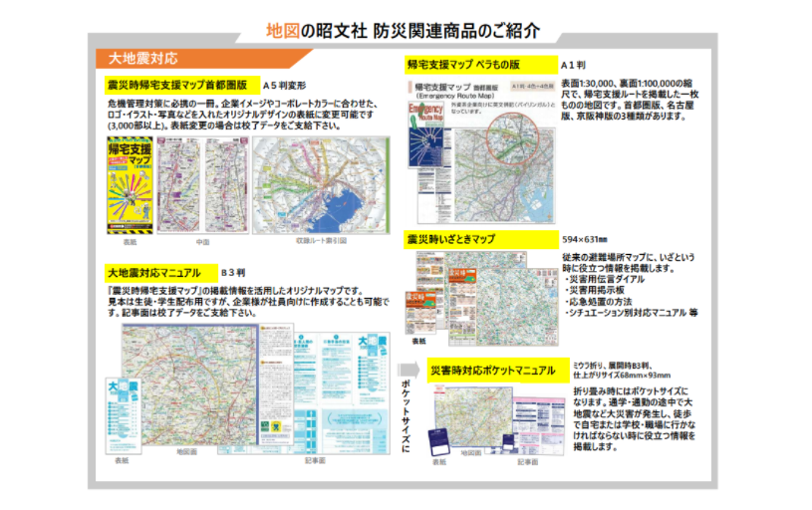
Task: Click the 帰宅支援マップ 首都圏版 subtitle in image
Action: (456, 88)
